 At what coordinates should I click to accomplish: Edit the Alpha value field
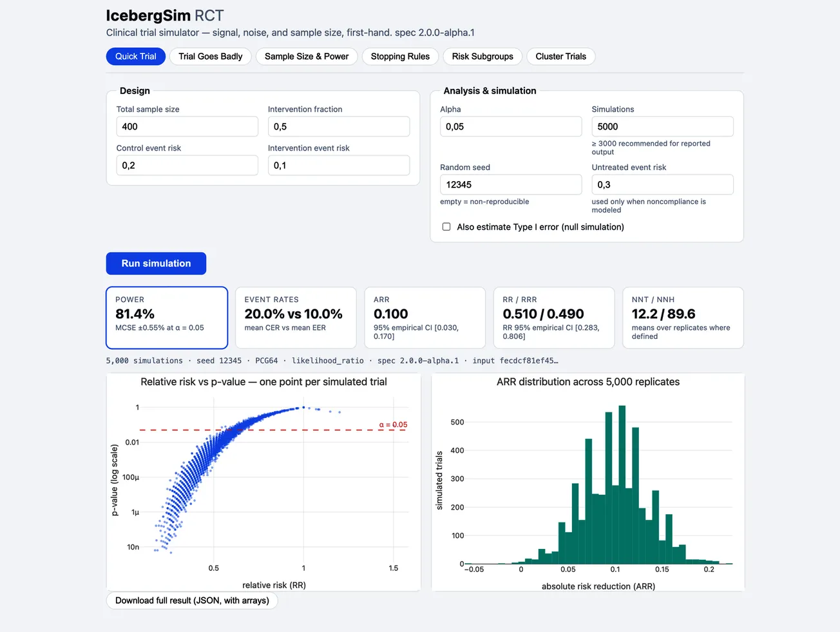click(x=511, y=127)
